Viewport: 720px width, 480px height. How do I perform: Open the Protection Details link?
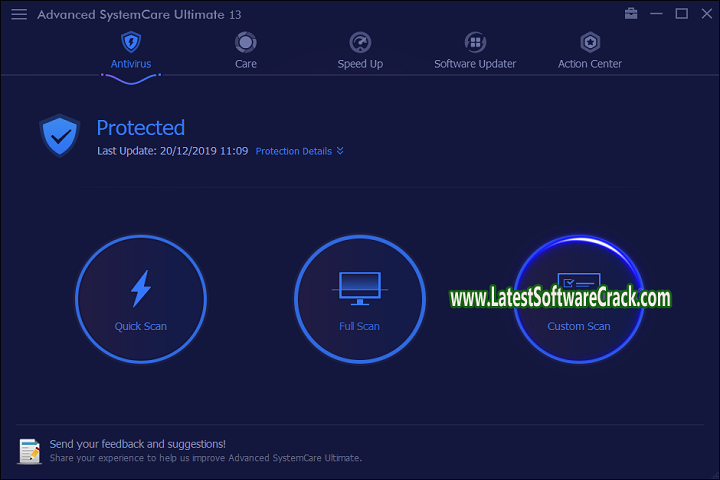click(294, 151)
